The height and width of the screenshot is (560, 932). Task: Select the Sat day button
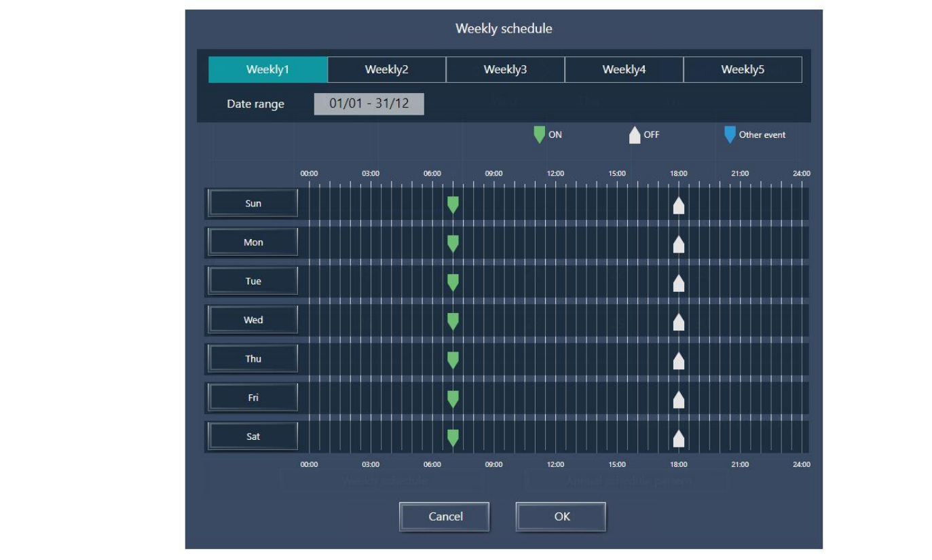click(253, 436)
